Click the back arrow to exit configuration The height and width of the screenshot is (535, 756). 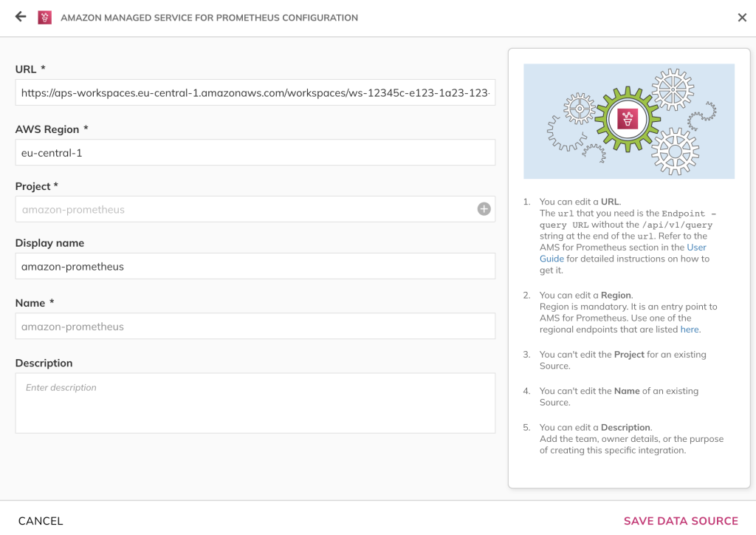(19, 17)
